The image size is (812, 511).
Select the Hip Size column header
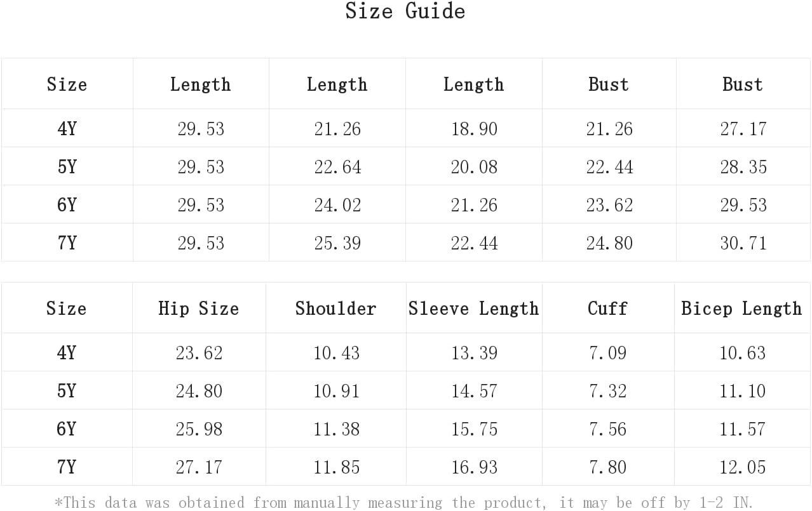pyautogui.click(x=199, y=309)
